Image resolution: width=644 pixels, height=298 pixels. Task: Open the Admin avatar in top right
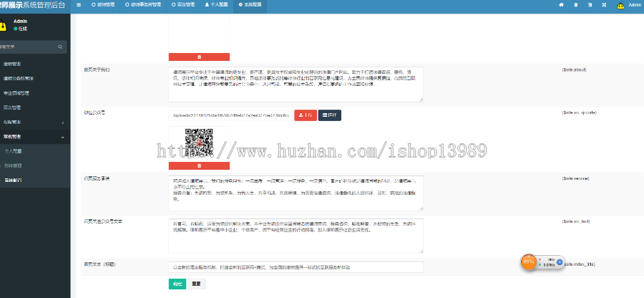click(621, 5)
